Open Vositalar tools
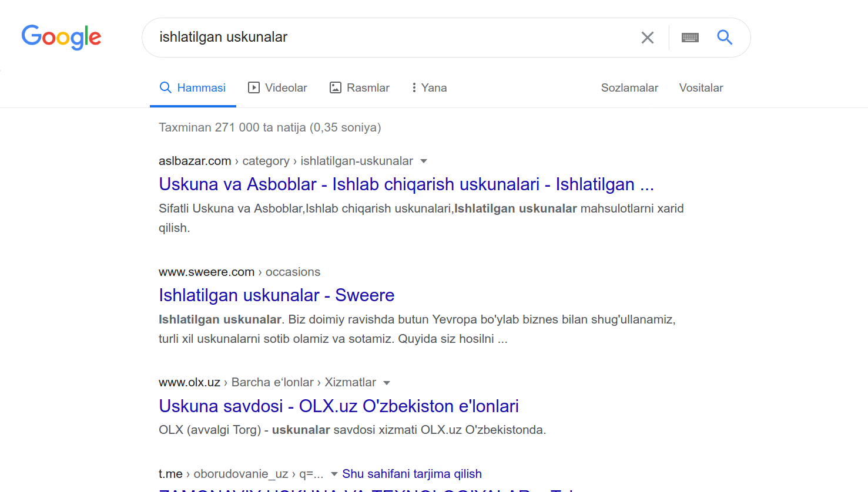 [x=701, y=87]
